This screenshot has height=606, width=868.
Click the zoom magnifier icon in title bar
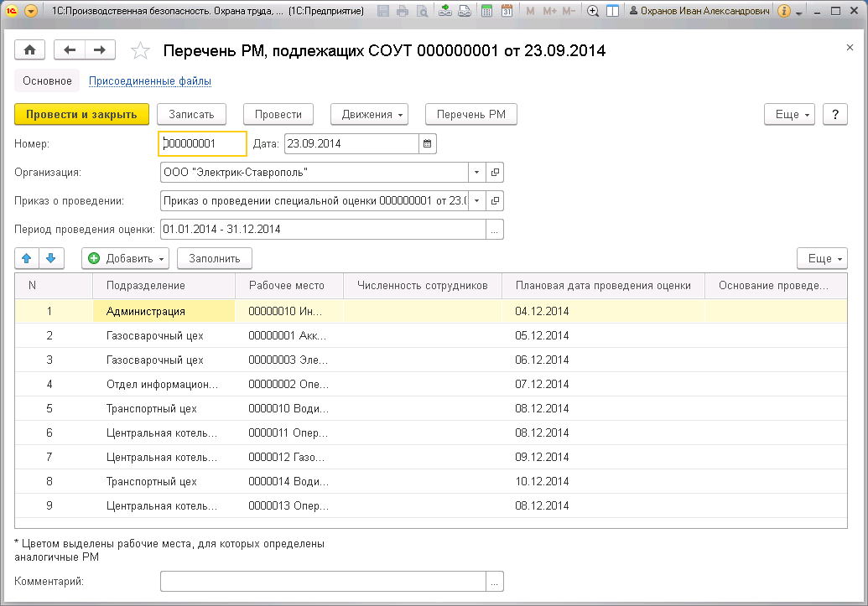tap(593, 11)
